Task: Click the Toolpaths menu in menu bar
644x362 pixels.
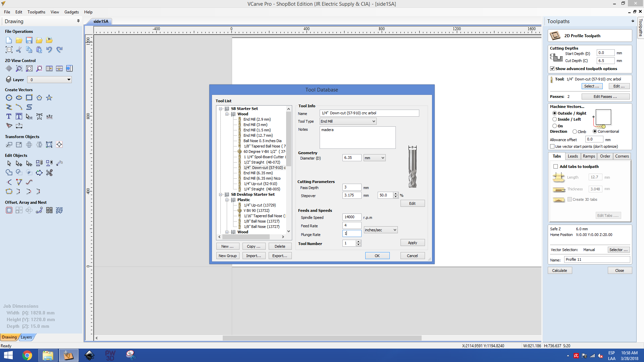Action: click(x=36, y=12)
